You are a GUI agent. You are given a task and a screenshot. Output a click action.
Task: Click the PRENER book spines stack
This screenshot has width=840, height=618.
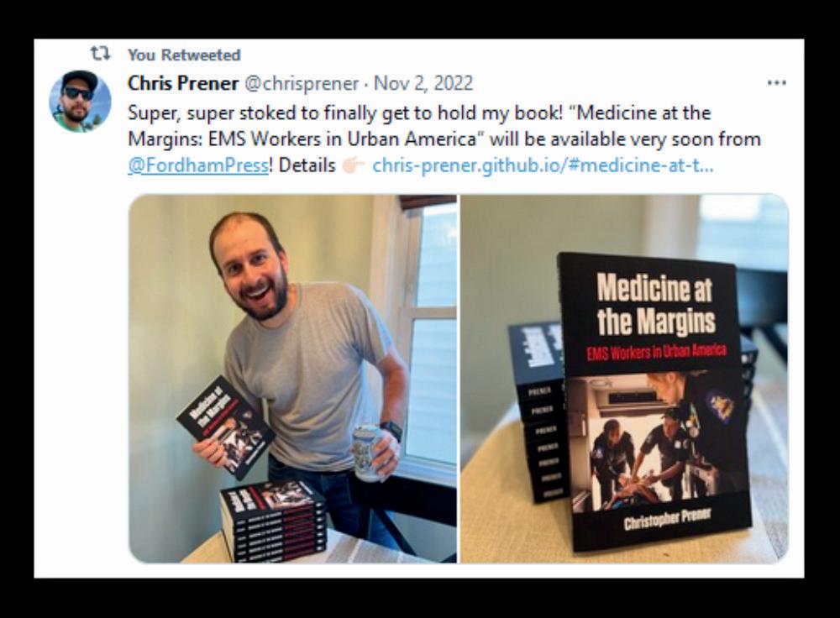pyautogui.click(x=538, y=413)
